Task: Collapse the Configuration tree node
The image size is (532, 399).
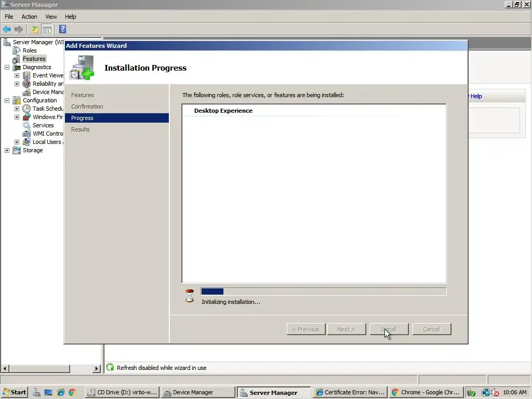Action: click(7, 100)
